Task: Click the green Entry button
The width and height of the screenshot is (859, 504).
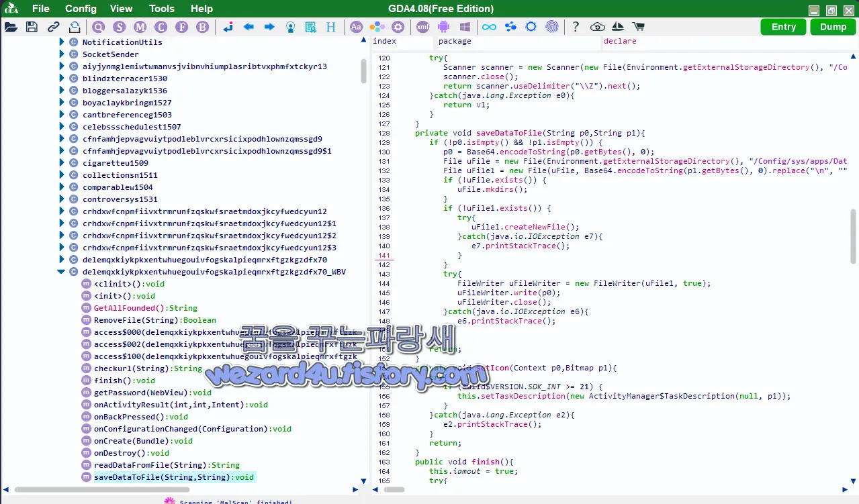Action: [x=784, y=27]
